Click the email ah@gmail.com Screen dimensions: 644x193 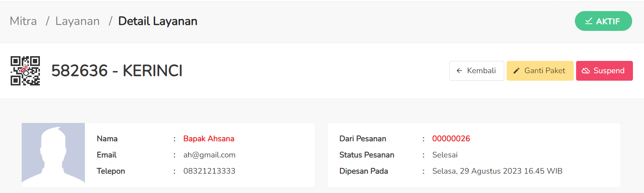pos(209,155)
